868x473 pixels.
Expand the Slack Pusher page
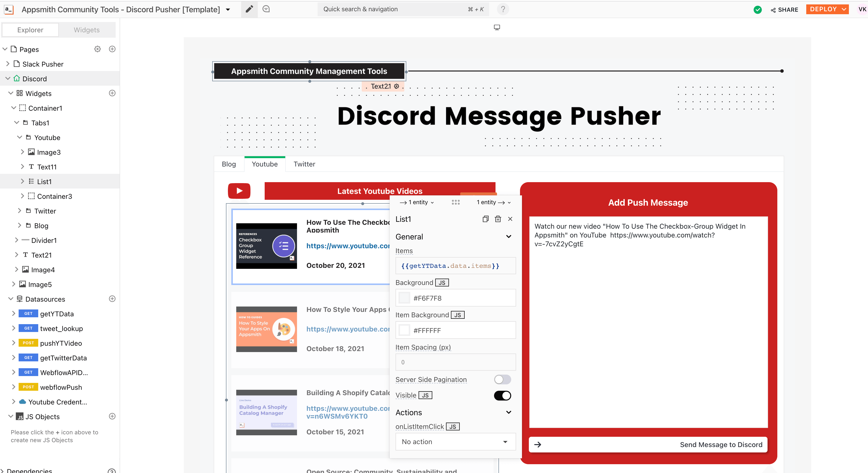(x=8, y=64)
